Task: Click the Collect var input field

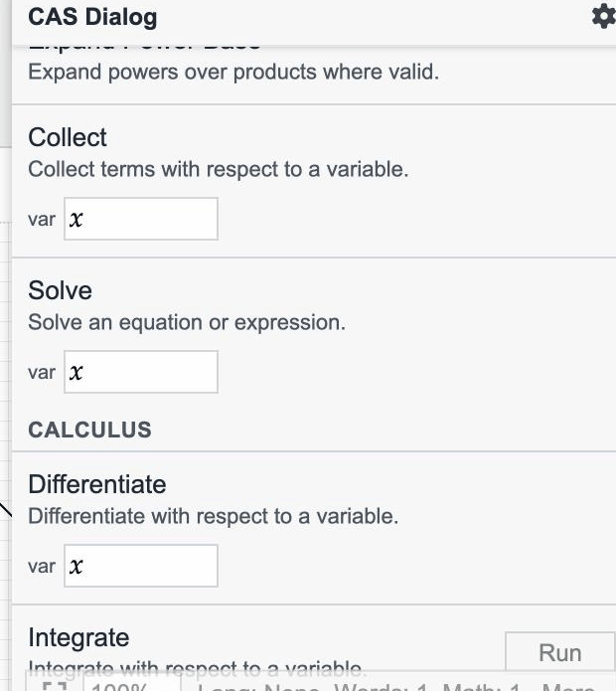Action: pyautogui.click(x=141, y=219)
